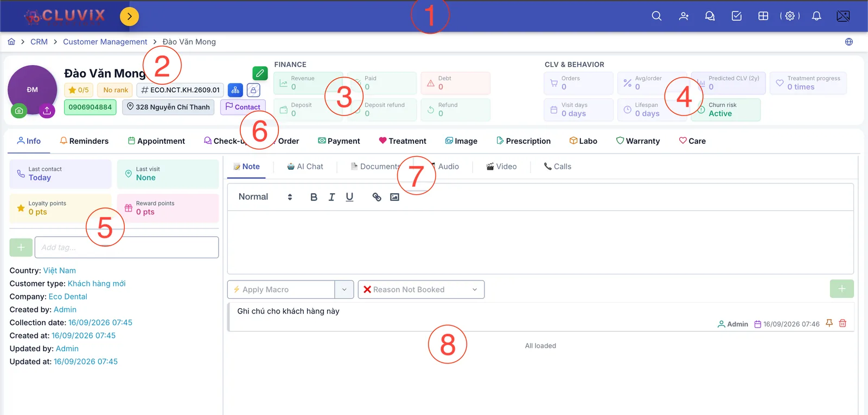The height and width of the screenshot is (415, 868).
Task: Open Customer Management breadcrumb link
Action: click(105, 42)
